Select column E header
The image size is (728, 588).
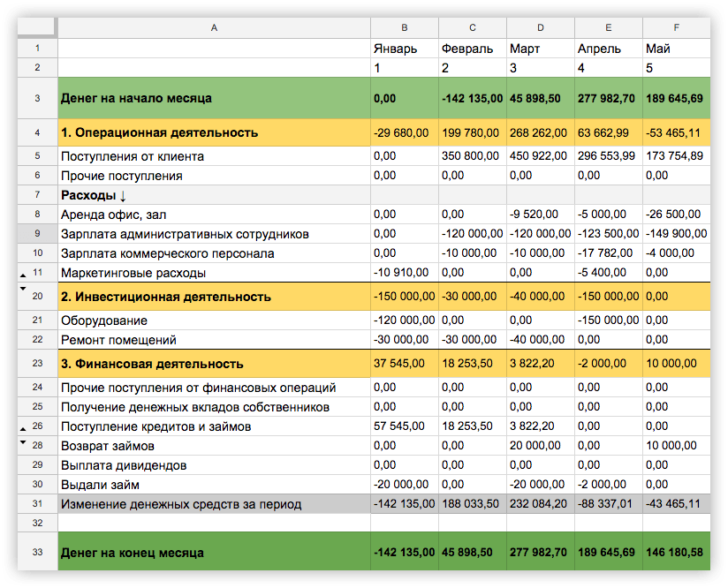pyautogui.click(x=609, y=28)
